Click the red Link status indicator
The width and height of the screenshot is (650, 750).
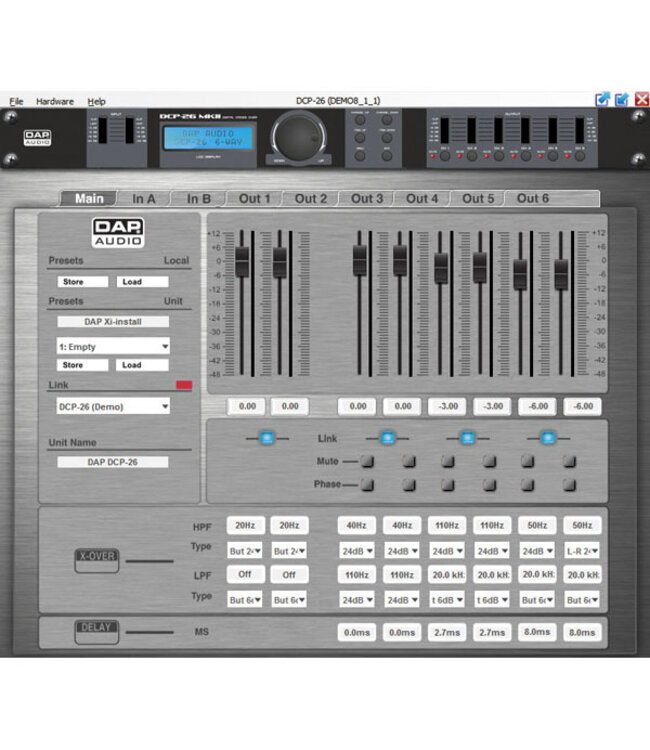click(184, 385)
